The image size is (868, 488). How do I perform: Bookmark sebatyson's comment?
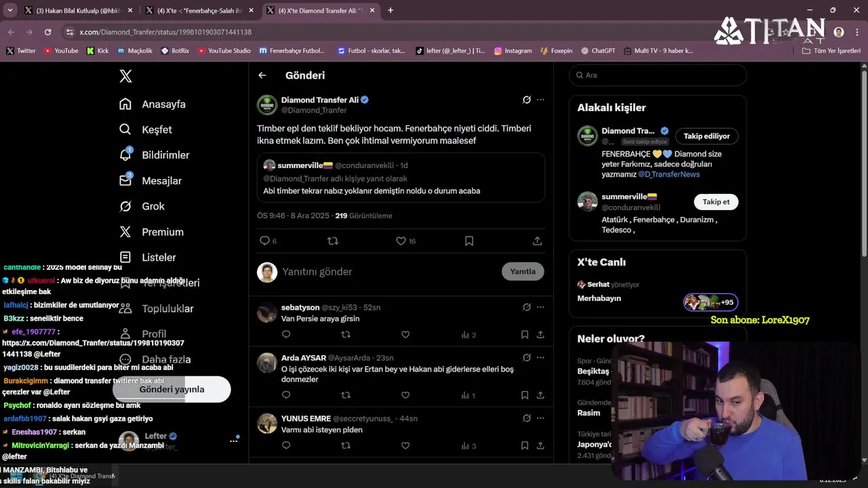click(x=525, y=334)
